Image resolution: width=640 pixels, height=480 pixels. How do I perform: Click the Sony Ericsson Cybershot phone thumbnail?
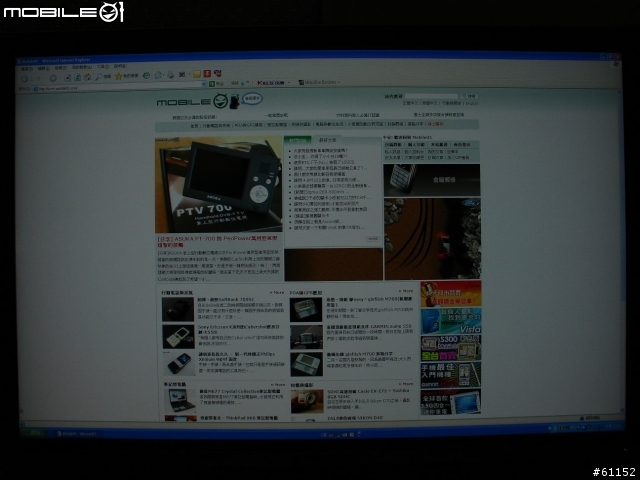coord(178,337)
